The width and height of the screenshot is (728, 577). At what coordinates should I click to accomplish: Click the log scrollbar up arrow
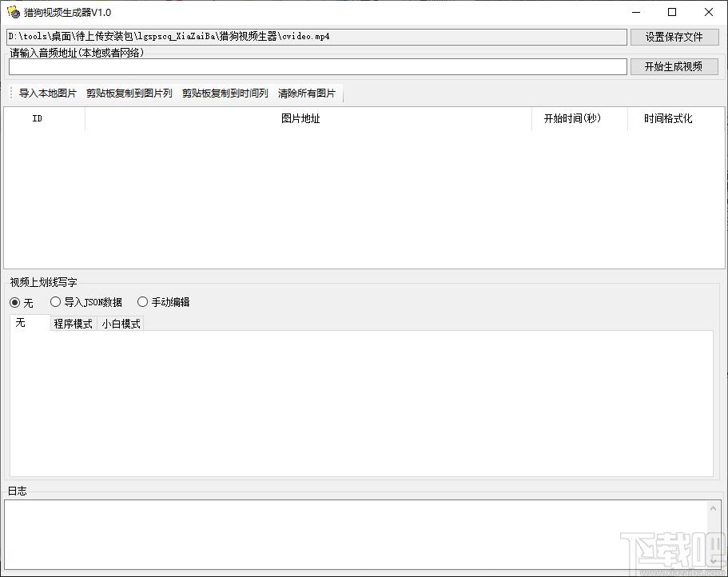coord(714,509)
